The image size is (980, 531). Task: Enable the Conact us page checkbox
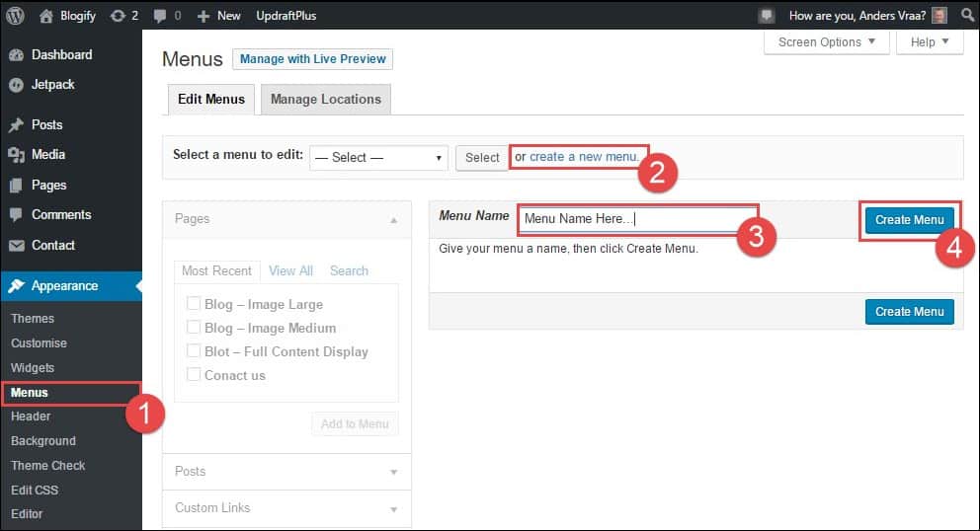coord(194,375)
